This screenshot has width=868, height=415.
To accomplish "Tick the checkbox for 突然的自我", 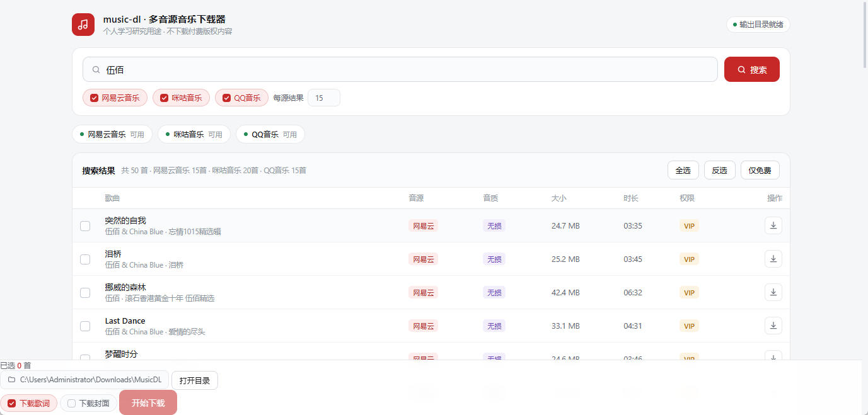I will [85, 225].
